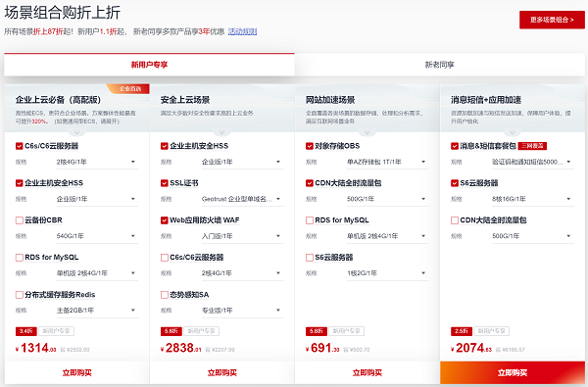
Task: Click the 5.8折 discount badge
Action: (317, 331)
